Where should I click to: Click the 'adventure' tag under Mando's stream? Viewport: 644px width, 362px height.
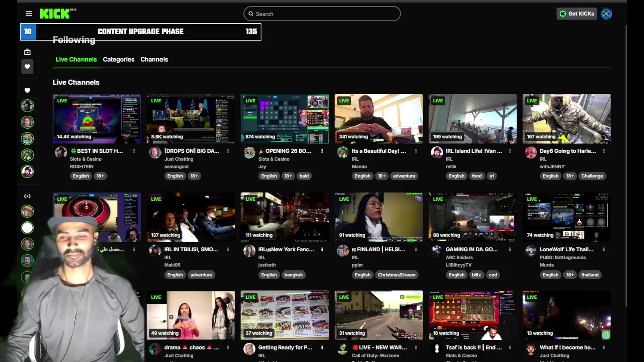[404, 176]
